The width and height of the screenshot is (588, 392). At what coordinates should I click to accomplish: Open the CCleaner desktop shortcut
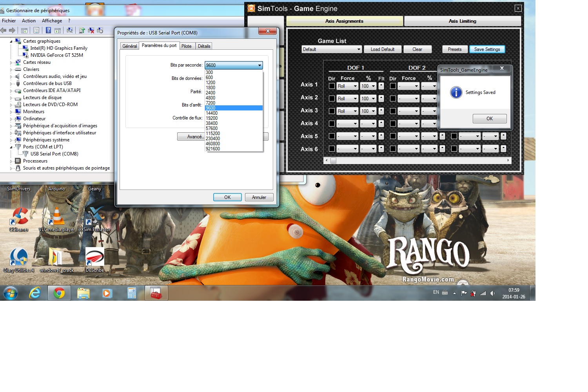coord(19,219)
